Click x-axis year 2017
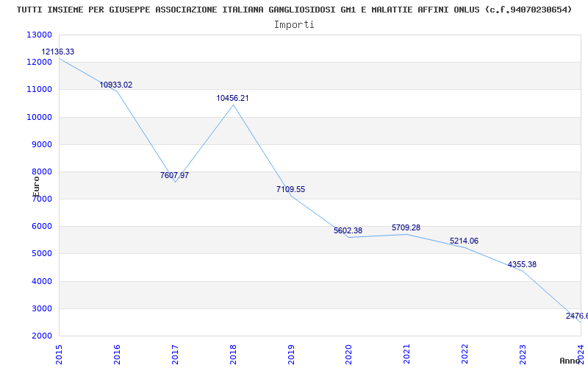The image size is (588, 368). [x=175, y=354]
